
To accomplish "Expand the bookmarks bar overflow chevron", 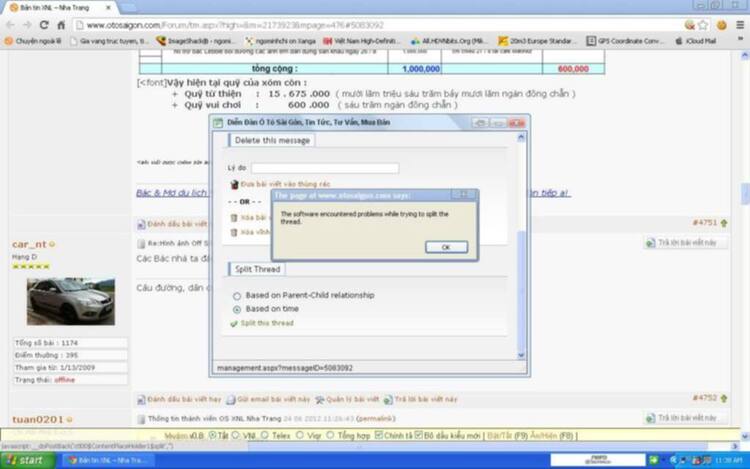I will (740, 40).
